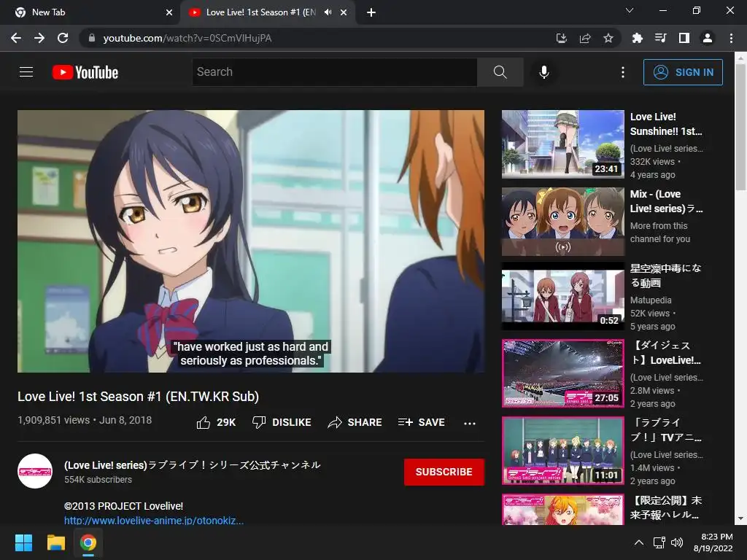Open File Explorer from taskbar
This screenshot has height=560, width=747.
click(x=55, y=542)
